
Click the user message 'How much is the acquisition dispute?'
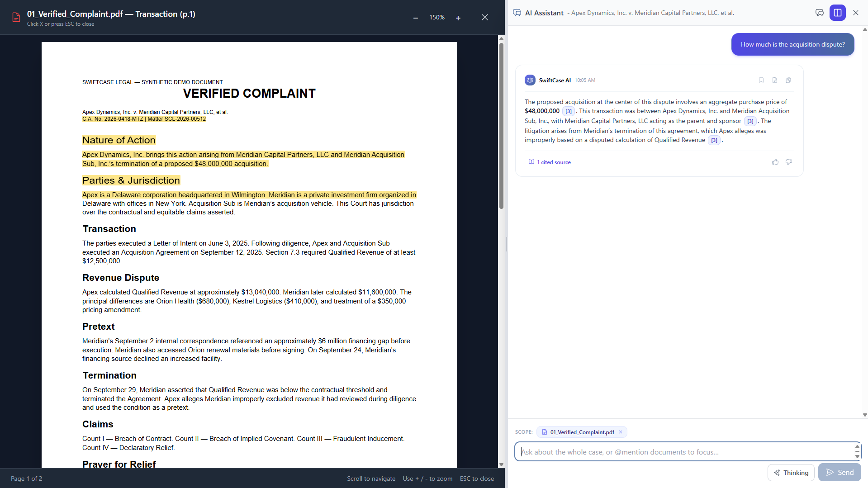coord(792,44)
